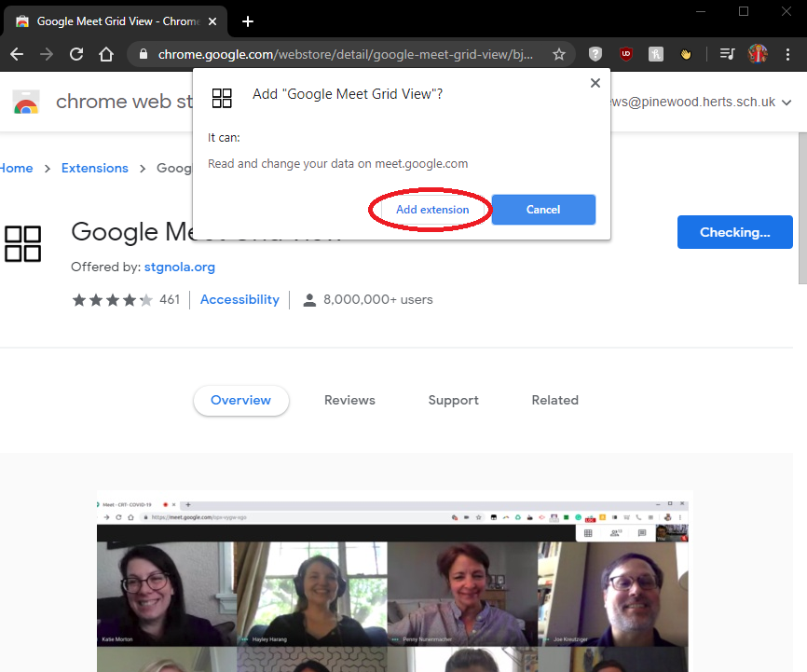Screen dimensions: 807x672
Task: Click the Chrome Web Store logo
Action: pyautogui.click(x=26, y=102)
